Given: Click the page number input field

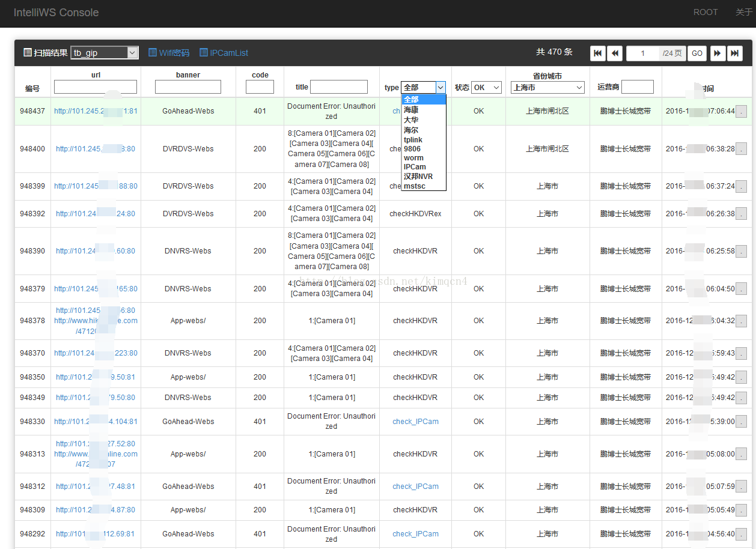Looking at the screenshot, I should click(643, 53).
